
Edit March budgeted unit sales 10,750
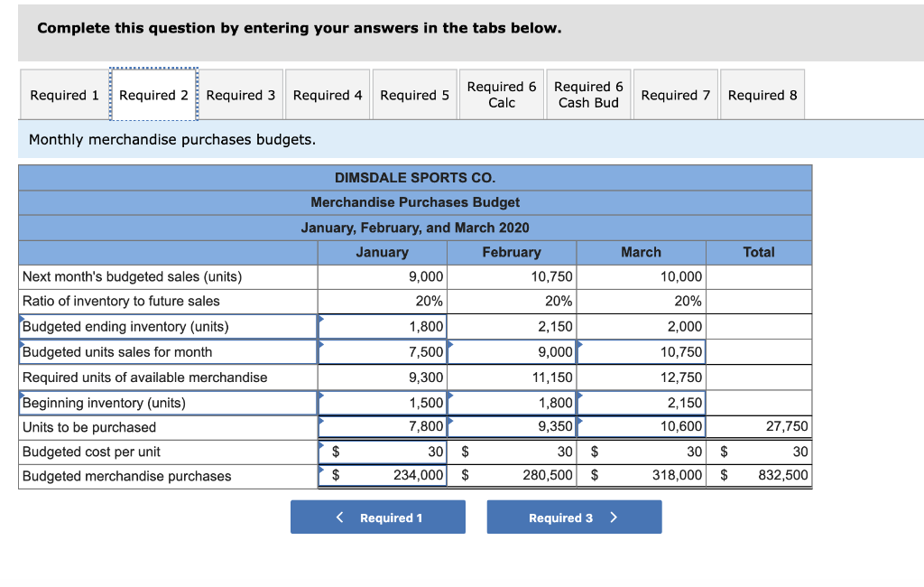642,352
